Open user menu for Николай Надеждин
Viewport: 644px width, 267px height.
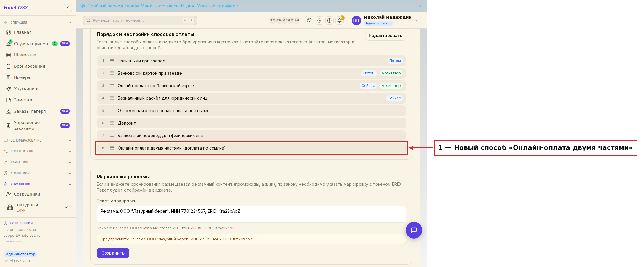(x=385, y=20)
